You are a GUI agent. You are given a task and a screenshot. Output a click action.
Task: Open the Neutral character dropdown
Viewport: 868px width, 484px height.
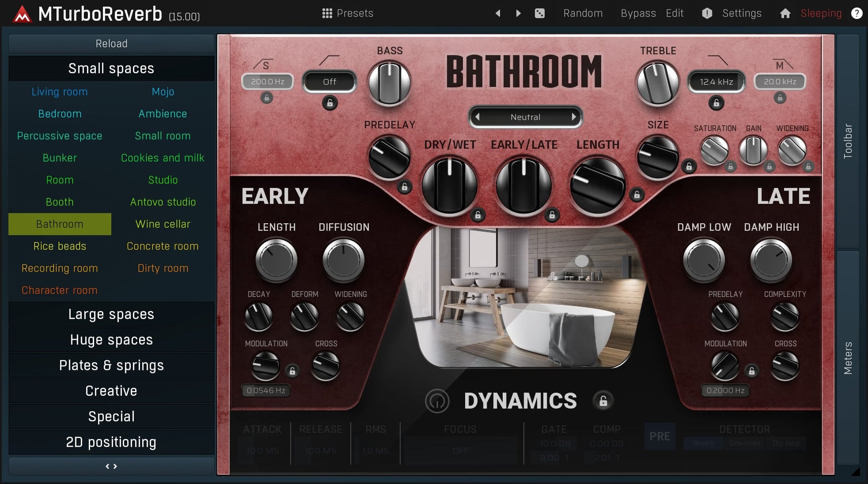click(525, 117)
